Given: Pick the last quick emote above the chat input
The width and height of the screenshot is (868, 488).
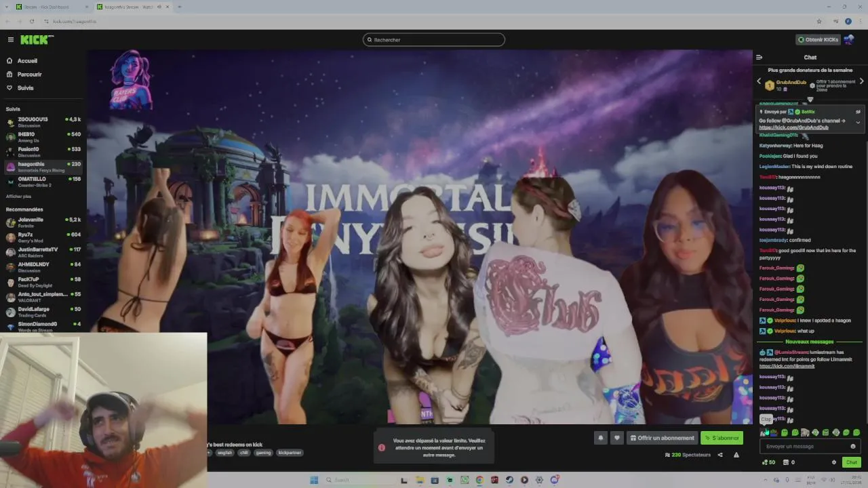Looking at the screenshot, I should (856, 432).
